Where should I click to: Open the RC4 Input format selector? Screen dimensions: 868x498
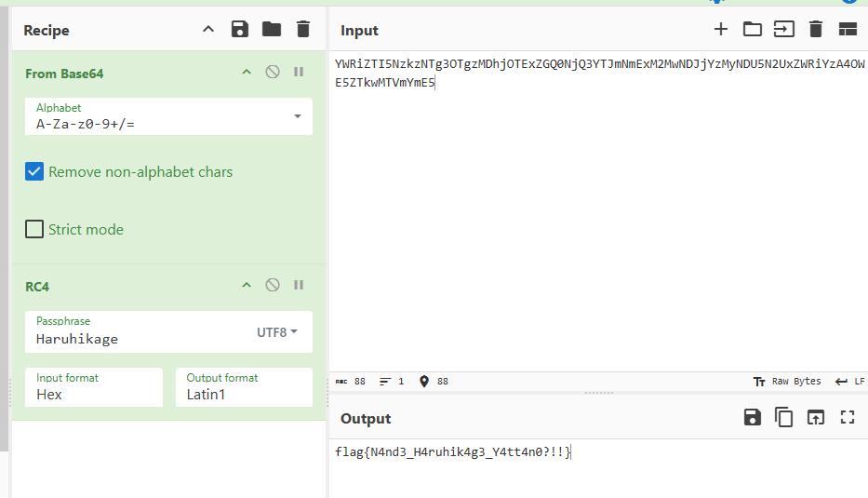point(93,387)
